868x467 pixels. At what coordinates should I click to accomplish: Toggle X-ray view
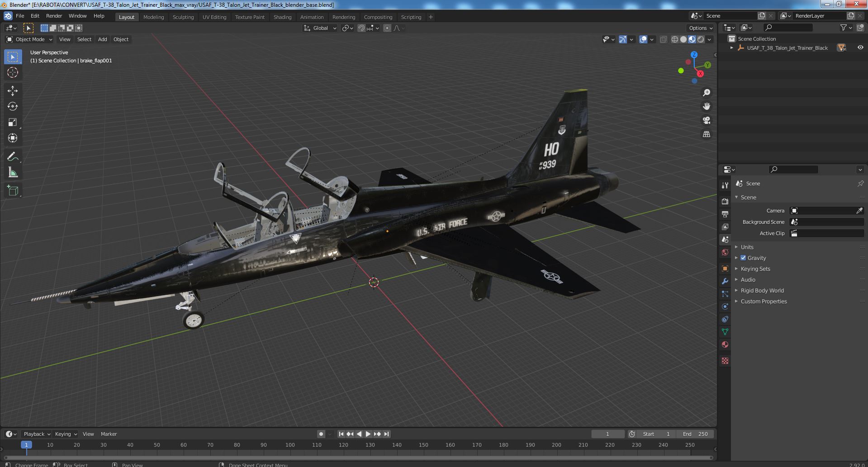tap(663, 39)
